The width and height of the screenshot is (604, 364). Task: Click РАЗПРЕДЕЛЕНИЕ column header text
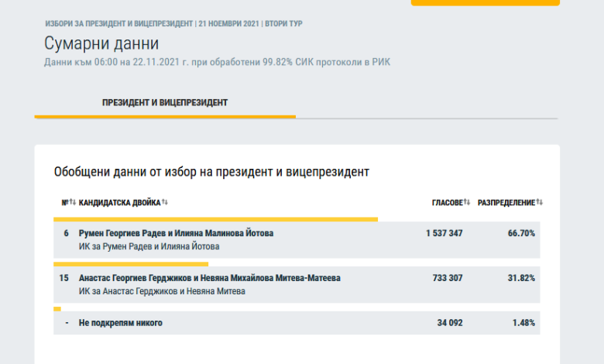coord(506,203)
